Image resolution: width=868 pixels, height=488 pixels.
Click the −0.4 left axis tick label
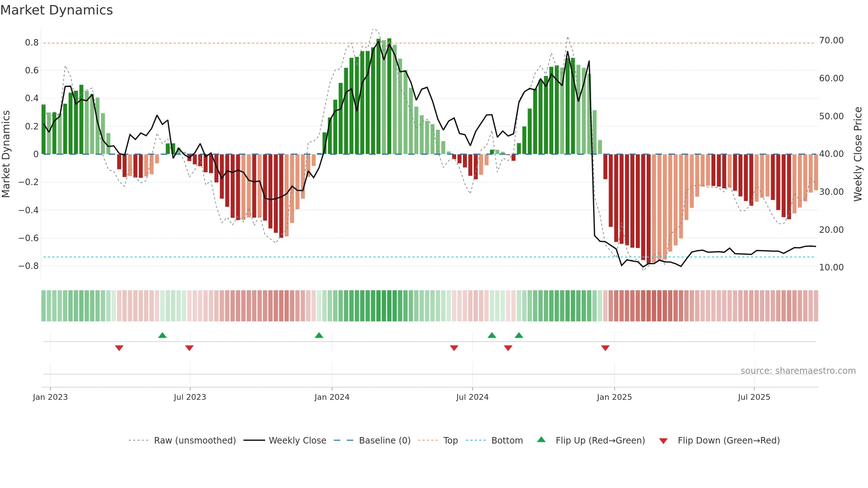(29, 210)
